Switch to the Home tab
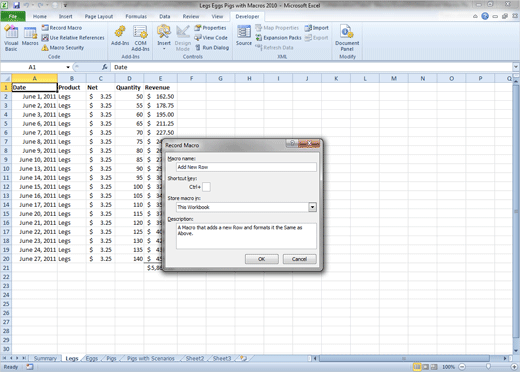The width and height of the screenshot is (520, 372). tap(40, 16)
